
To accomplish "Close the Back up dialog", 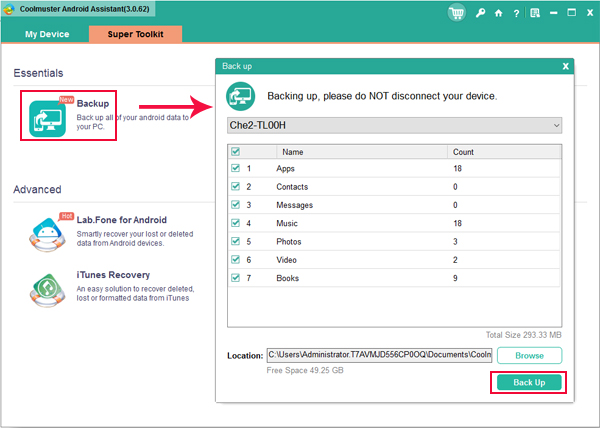I will 566,66.
